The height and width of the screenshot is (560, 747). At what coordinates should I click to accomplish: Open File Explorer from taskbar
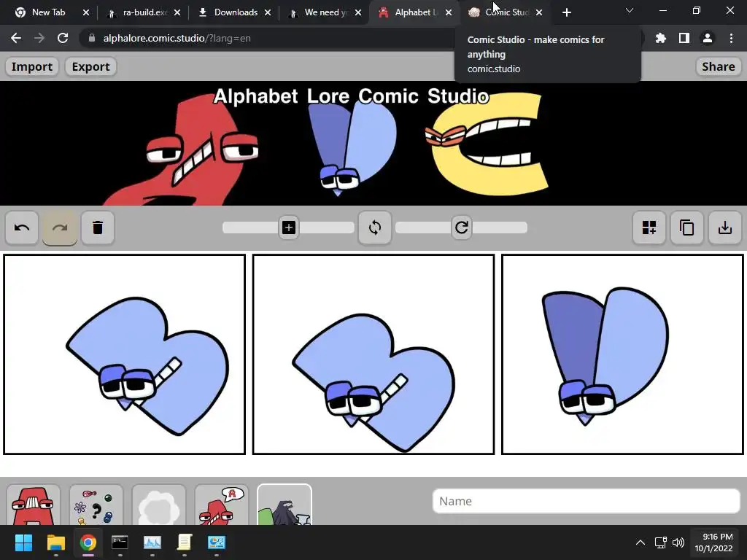55,542
